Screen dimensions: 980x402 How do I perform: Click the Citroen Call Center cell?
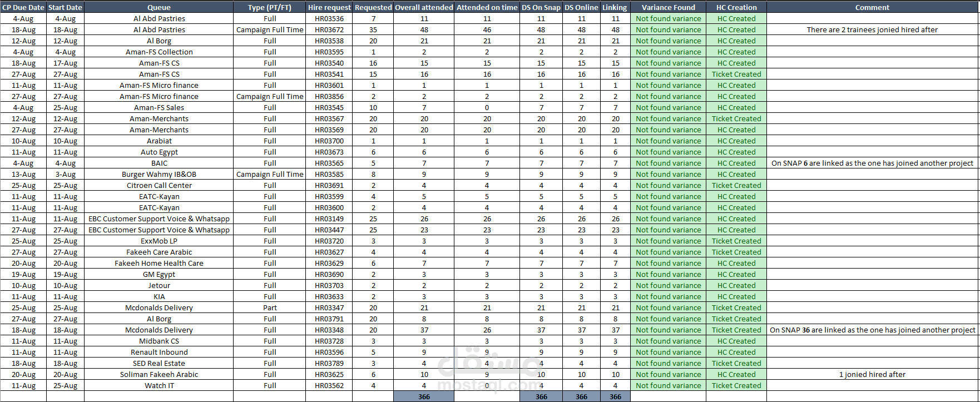click(159, 185)
